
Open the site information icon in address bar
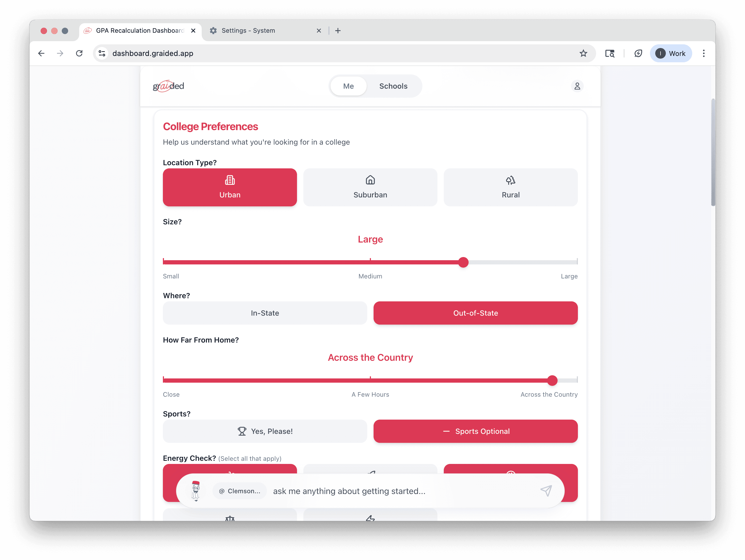coord(102,53)
